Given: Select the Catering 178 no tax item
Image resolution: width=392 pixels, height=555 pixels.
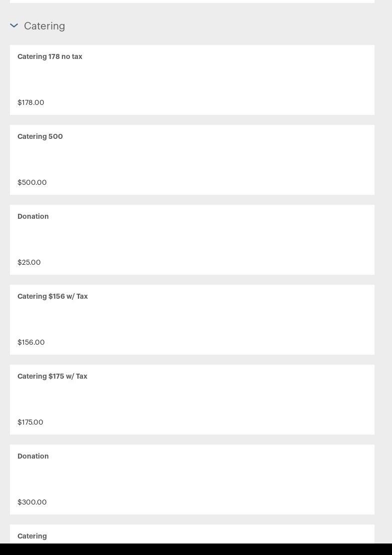Looking at the screenshot, I should [x=50, y=57].
